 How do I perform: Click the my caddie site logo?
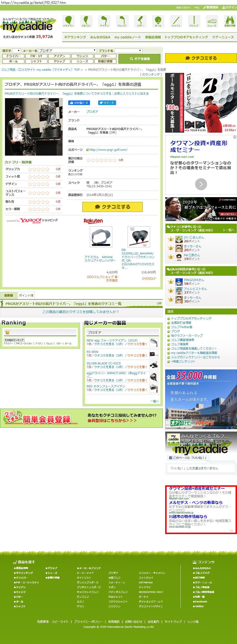point(28,25)
